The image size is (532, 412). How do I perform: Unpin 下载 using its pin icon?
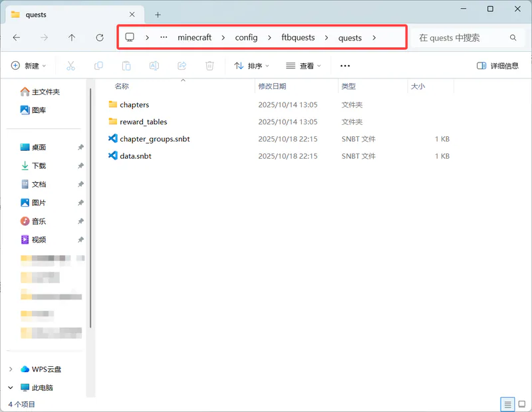click(80, 165)
